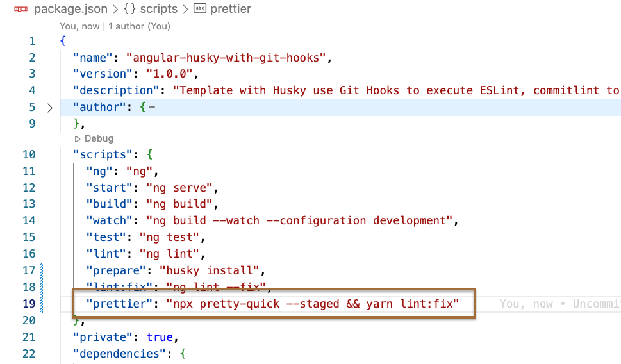The image size is (621, 364).
Task: Open the "1 author (You)" blame CodeLens
Action: click(x=140, y=26)
